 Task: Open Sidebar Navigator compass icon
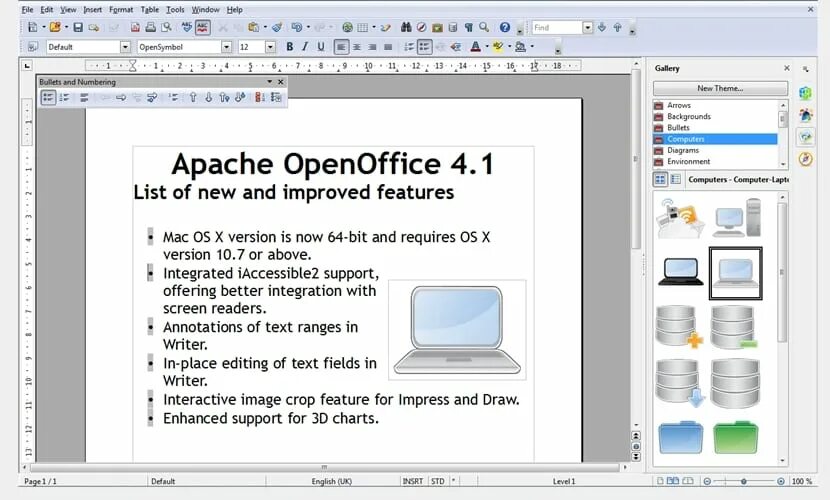tap(806, 159)
